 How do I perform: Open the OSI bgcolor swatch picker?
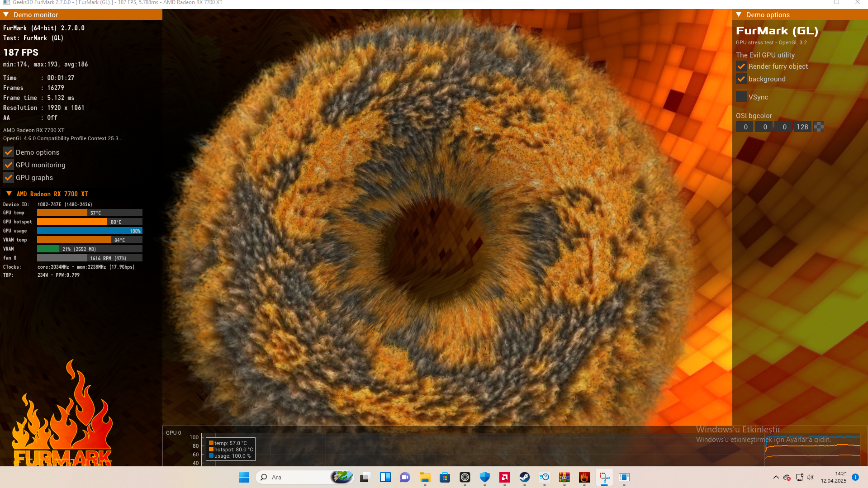point(818,127)
